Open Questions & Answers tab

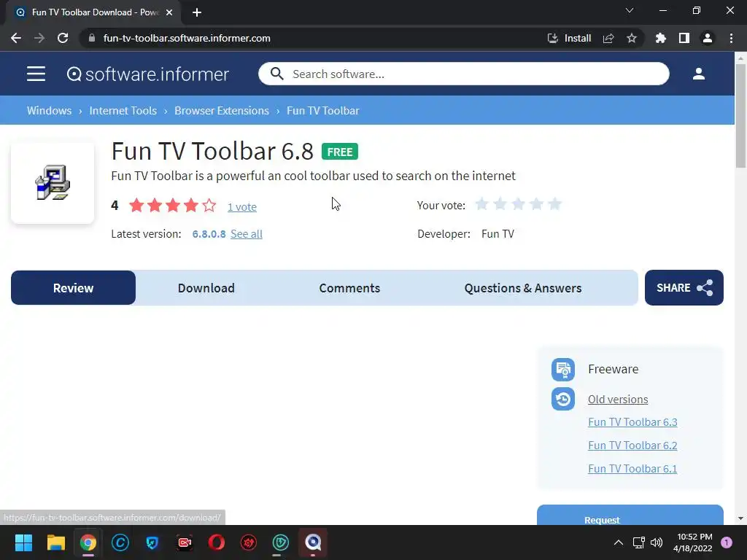522,287
